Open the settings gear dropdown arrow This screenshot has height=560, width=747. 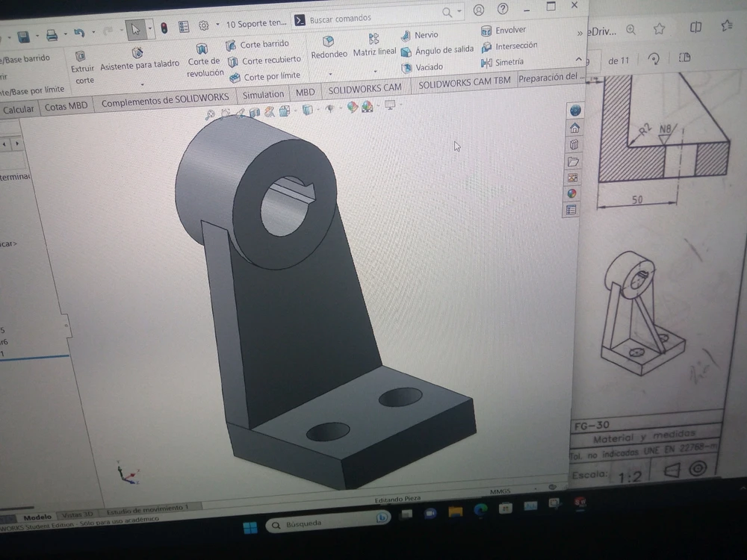tap(217, 25)
